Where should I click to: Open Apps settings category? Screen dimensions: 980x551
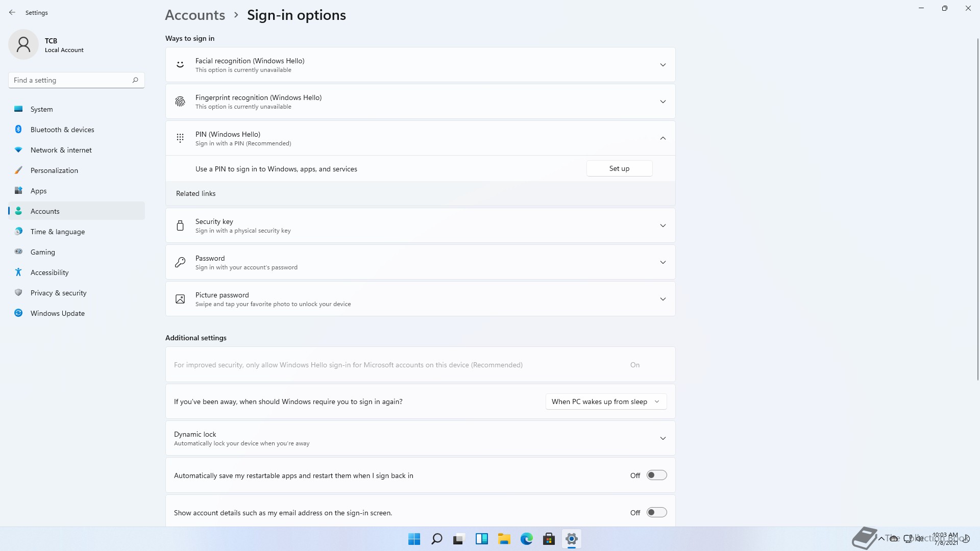click(x=77, y=191)
